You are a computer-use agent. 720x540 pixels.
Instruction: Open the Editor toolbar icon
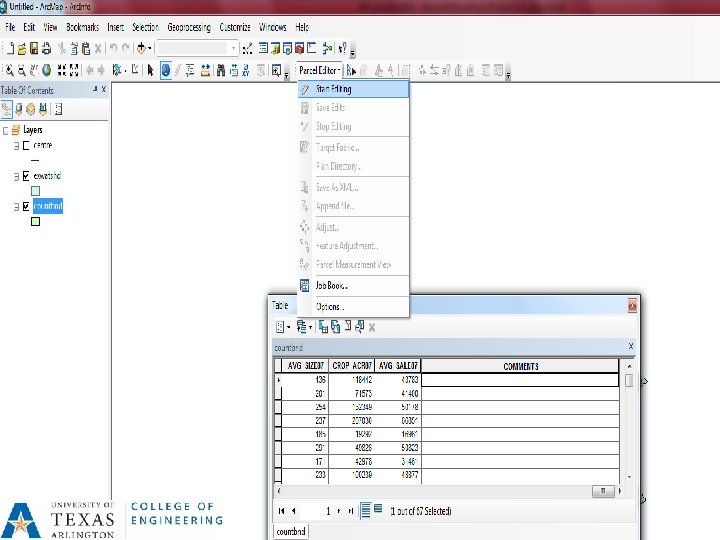(248, 48)
